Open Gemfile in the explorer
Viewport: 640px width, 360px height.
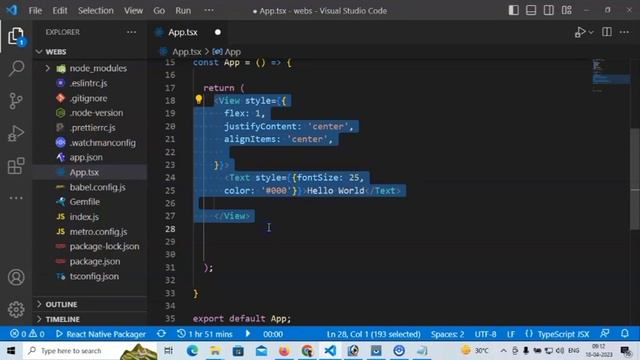coord(84,202)
